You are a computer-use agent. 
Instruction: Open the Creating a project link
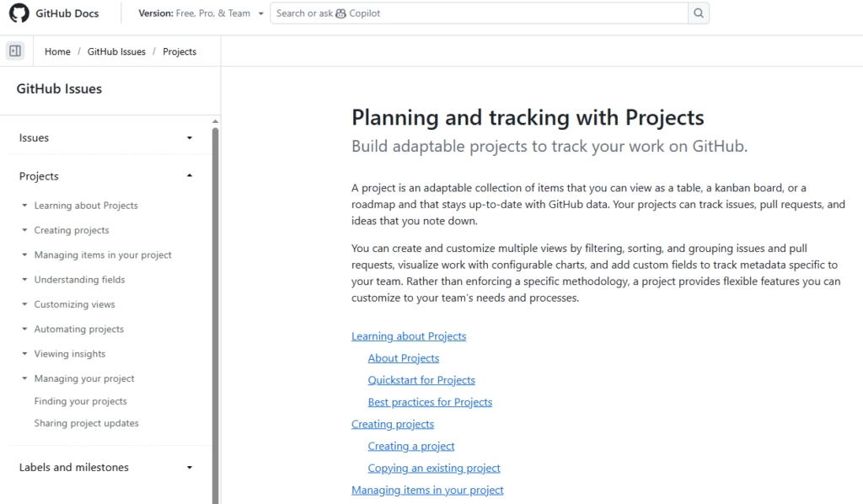pyautogui.click(x=411, y=446)
